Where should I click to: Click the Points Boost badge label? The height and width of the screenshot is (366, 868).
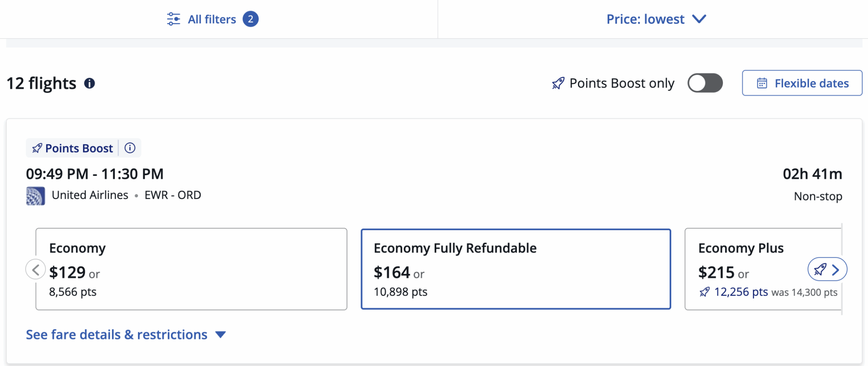tap(79, 148)
